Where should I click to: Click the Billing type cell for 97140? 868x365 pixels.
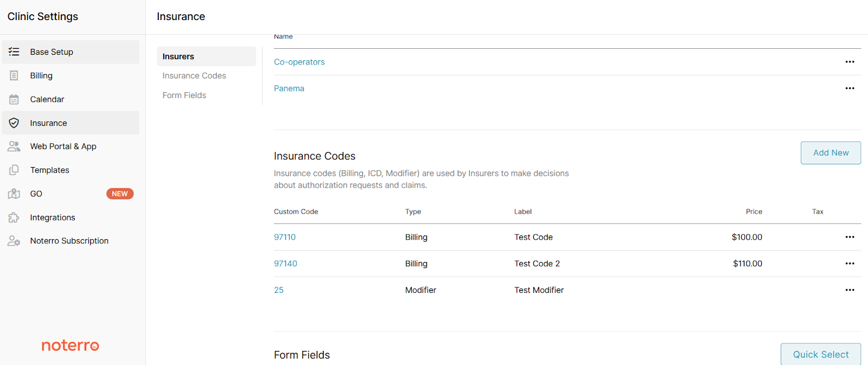pyautogui.click(x=416, y=264)
